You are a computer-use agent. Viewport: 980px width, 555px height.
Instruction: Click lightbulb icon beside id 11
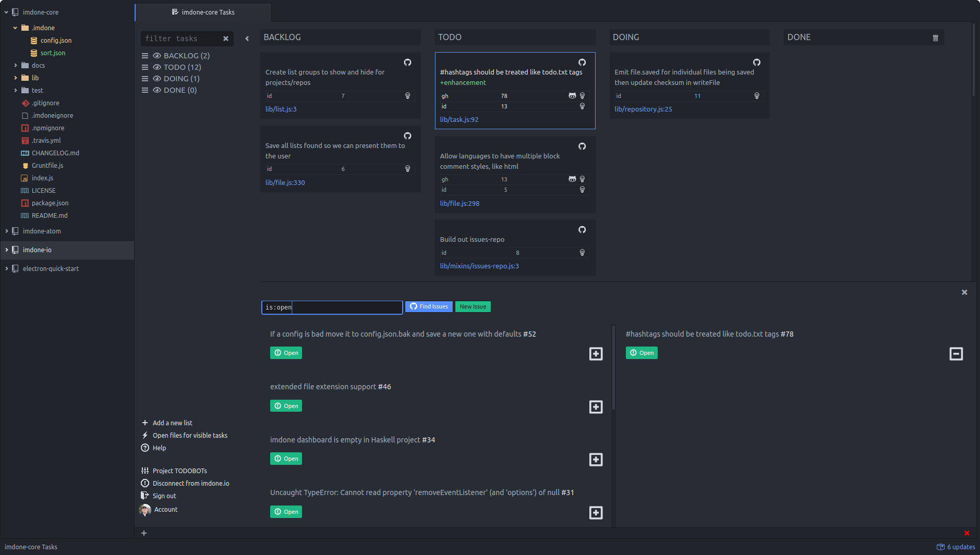click(756, 96)
